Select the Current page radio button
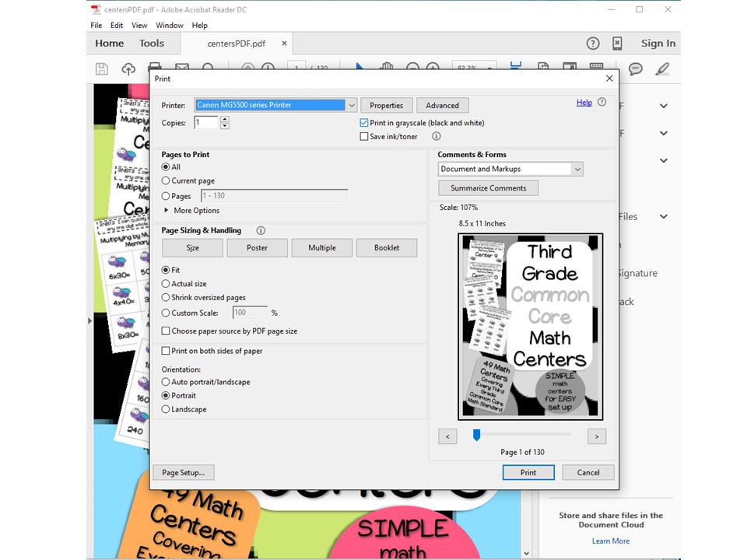Screen dimensions: 747x560 pyautogui.click(x=165, y=180)
